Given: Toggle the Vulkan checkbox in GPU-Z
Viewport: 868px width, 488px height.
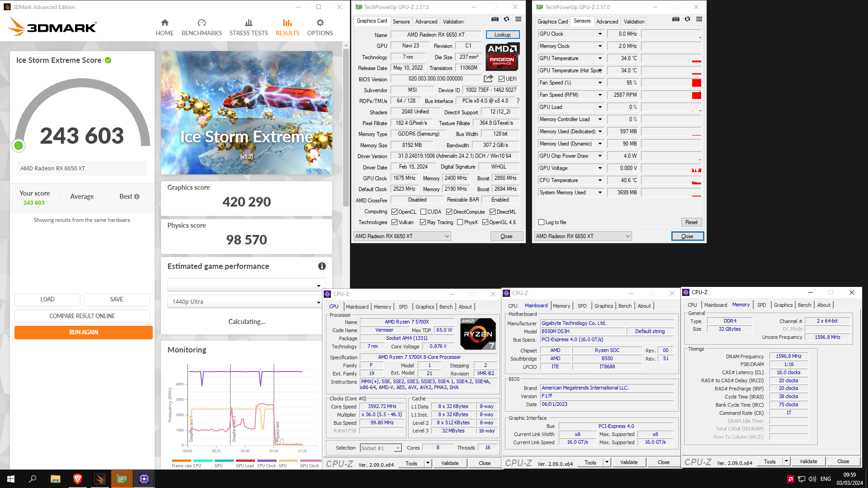Looking at the screenshot, I should click(x=394, y=222).
